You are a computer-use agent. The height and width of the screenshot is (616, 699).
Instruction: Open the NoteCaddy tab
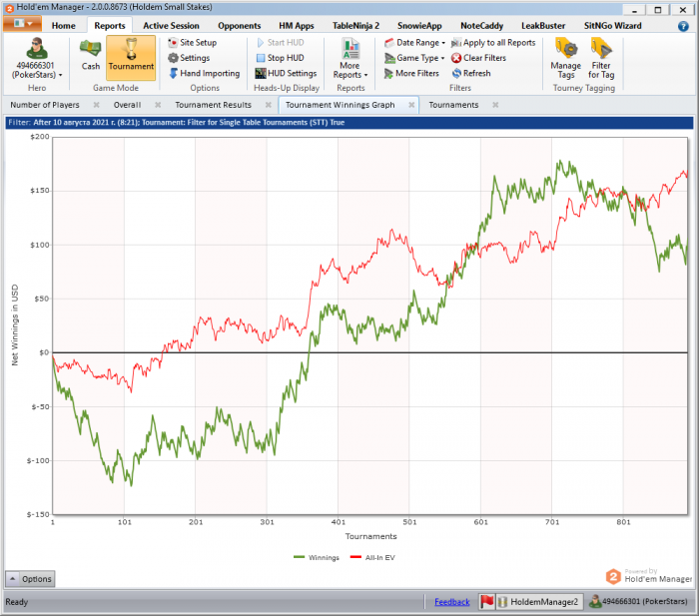pyautogui.click(x=482, y=26)
